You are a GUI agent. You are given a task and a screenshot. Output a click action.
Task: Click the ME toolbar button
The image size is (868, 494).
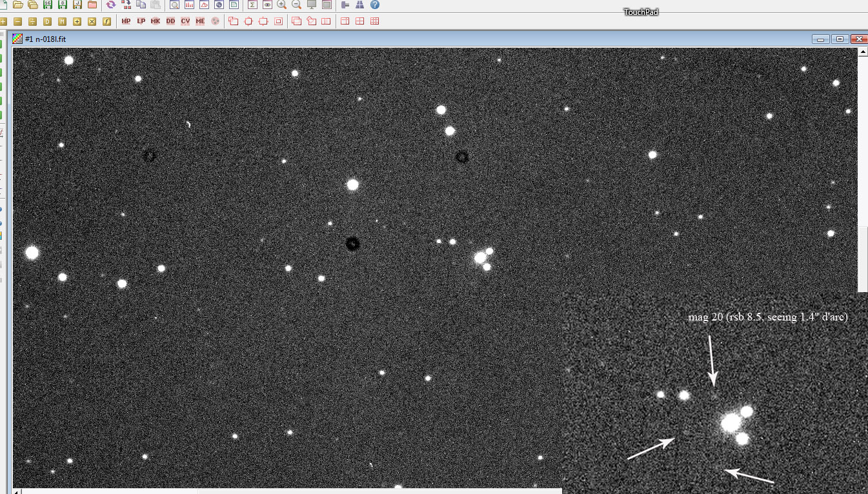click(x=200, y=21)
